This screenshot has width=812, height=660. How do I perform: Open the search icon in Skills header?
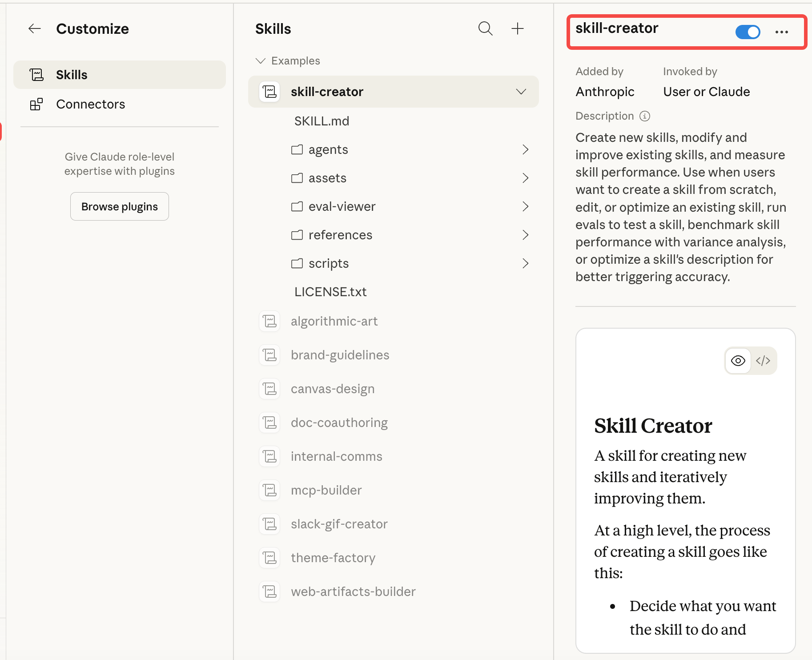[485, 29]
